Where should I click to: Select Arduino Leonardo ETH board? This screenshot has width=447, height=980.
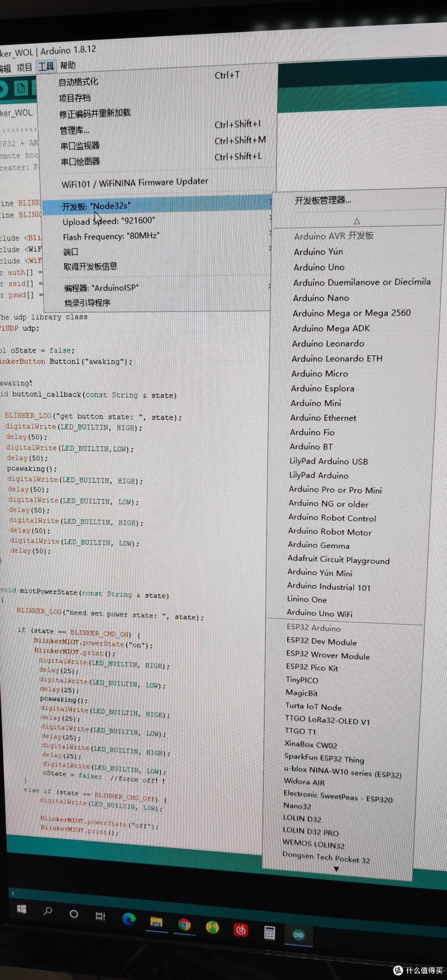click(x=337, y=358)
